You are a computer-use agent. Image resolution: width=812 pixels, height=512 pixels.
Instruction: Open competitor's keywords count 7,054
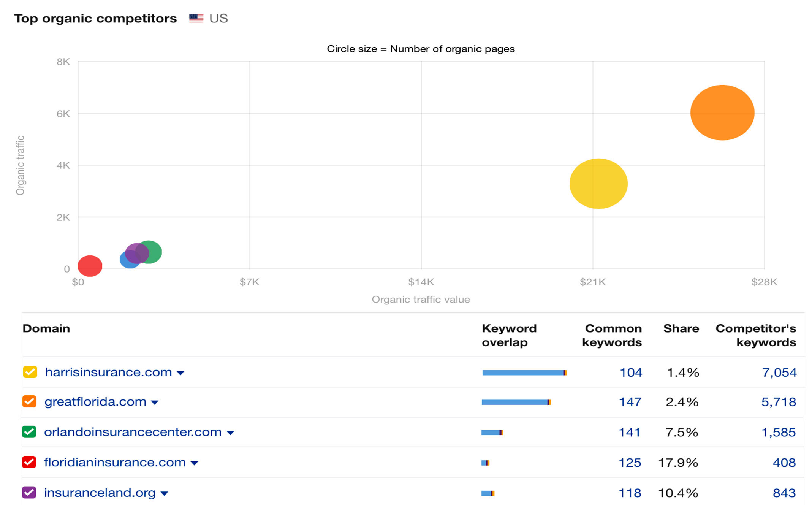(779, 372)
